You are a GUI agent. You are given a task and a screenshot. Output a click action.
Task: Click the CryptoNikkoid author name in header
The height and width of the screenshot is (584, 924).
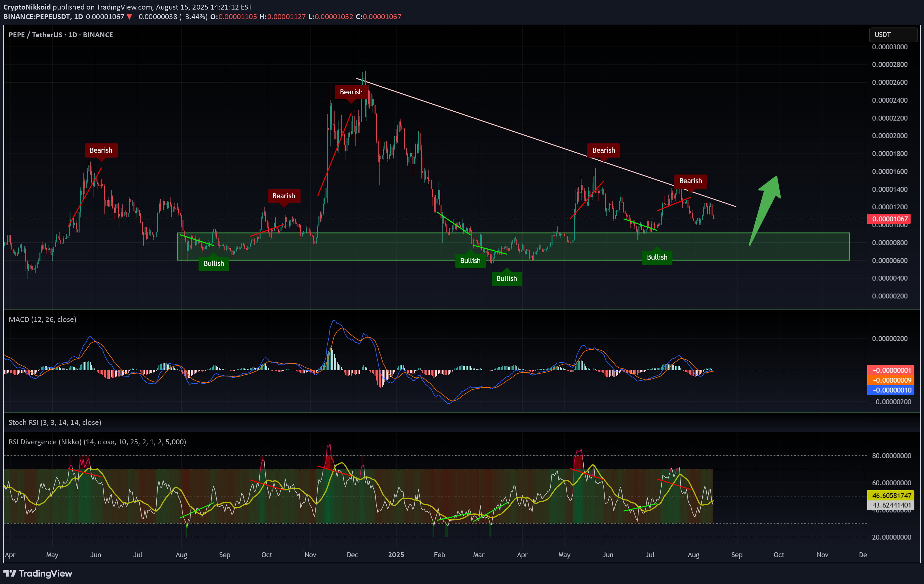tap(27, 7)
